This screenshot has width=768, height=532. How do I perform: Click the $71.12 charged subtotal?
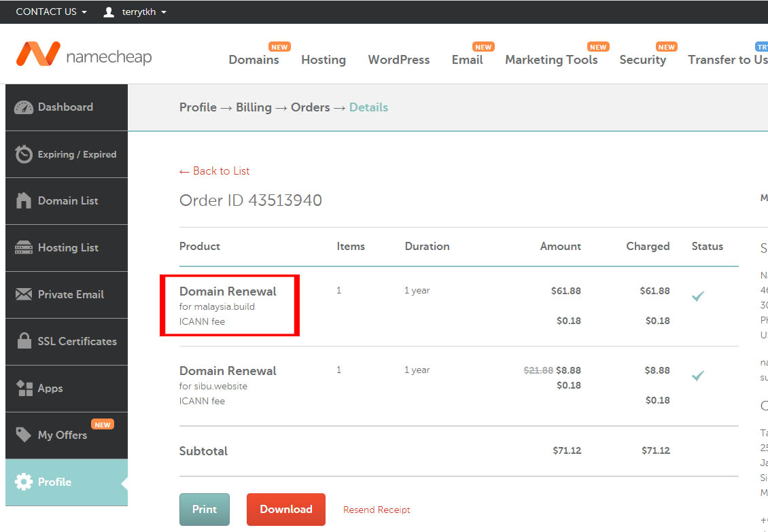(x=655, y=450)
